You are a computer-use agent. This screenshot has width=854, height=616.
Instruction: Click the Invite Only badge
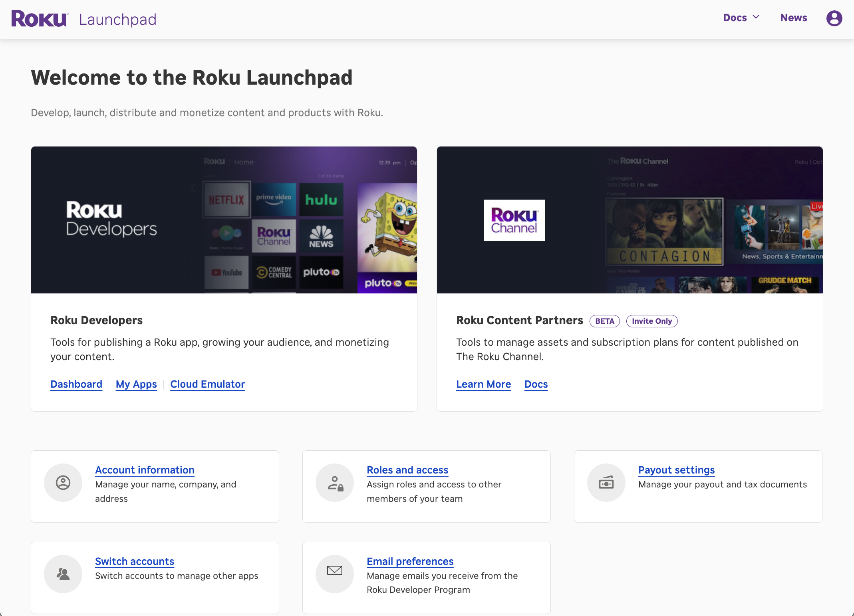(x=652, y=321)
